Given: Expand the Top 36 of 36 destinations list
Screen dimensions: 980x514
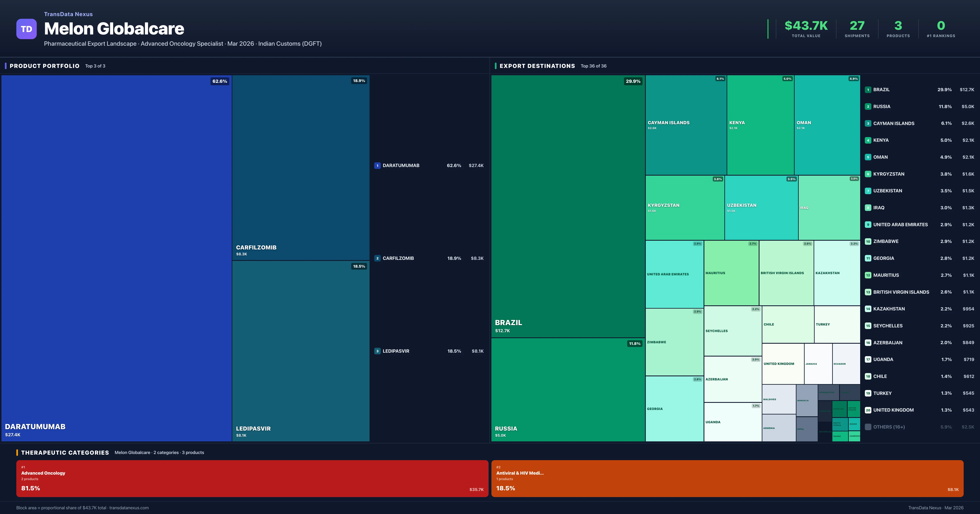Looking at the screenshot, I should click(594, 66).
